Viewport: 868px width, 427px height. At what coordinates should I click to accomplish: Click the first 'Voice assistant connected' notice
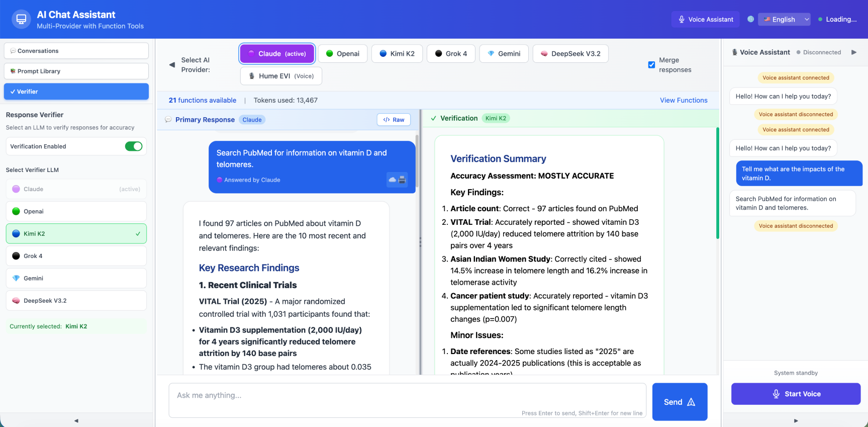click(796, 77)
